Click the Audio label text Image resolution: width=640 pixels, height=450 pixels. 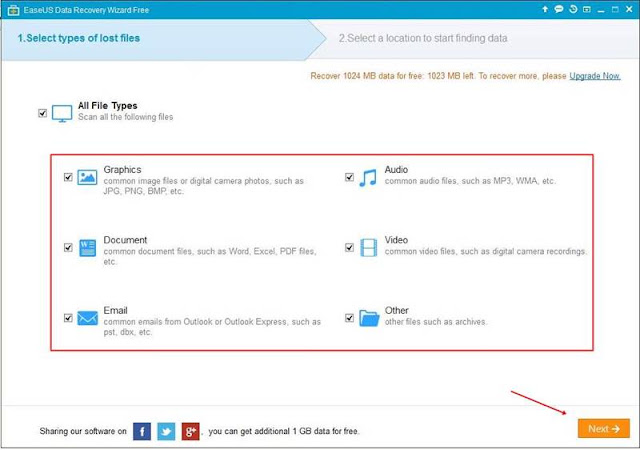coord(396,169)
